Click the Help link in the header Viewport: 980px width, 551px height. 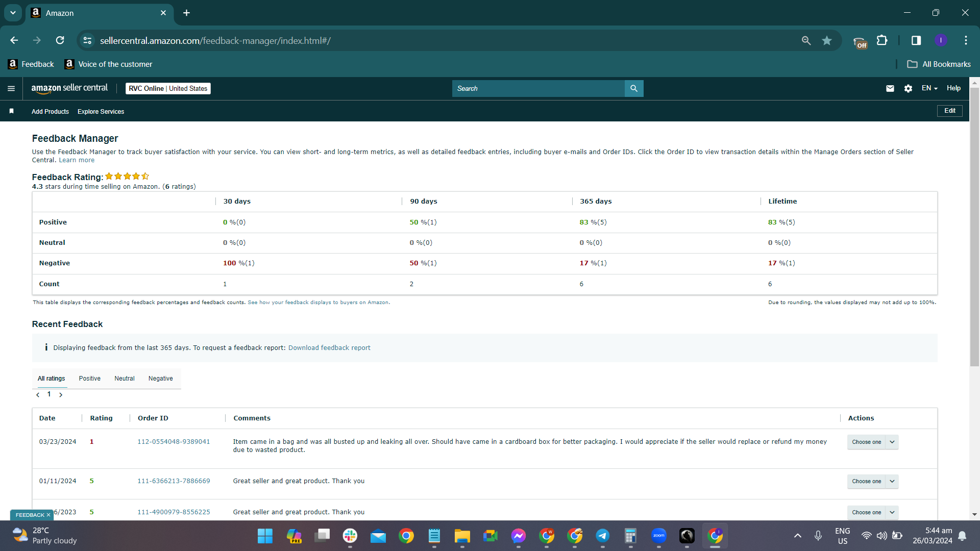pyautogui.click(x=953, y=88)
